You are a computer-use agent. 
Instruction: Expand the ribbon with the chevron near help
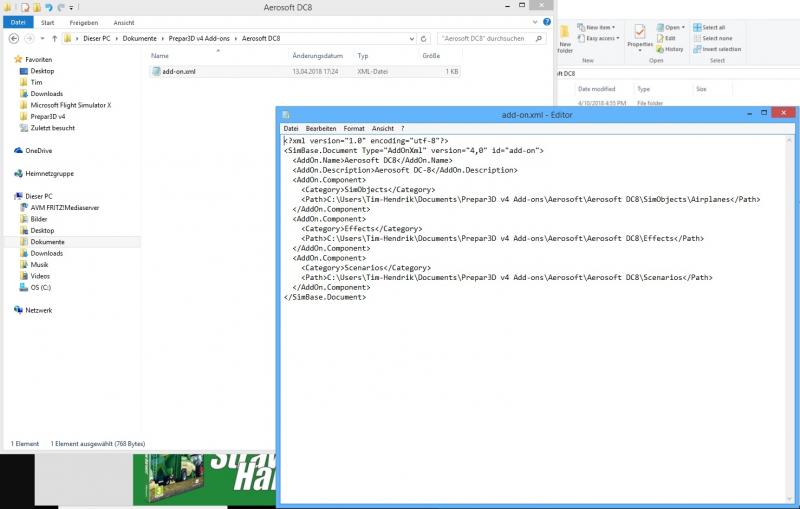535,22
